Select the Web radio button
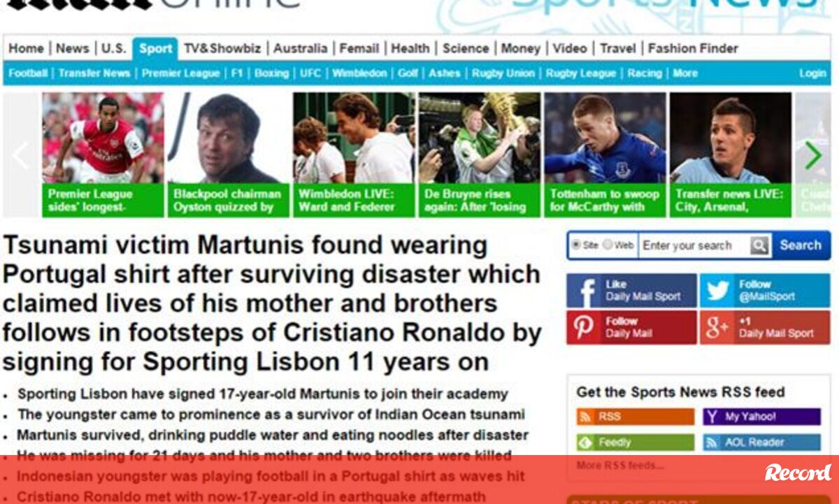Viewport: 839px width, 504px height. tap(608, 245)
